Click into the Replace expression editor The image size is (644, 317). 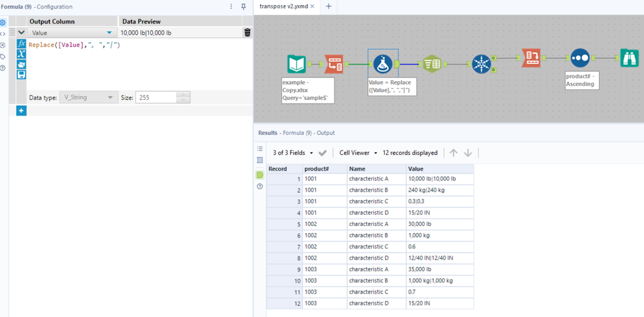139,64
